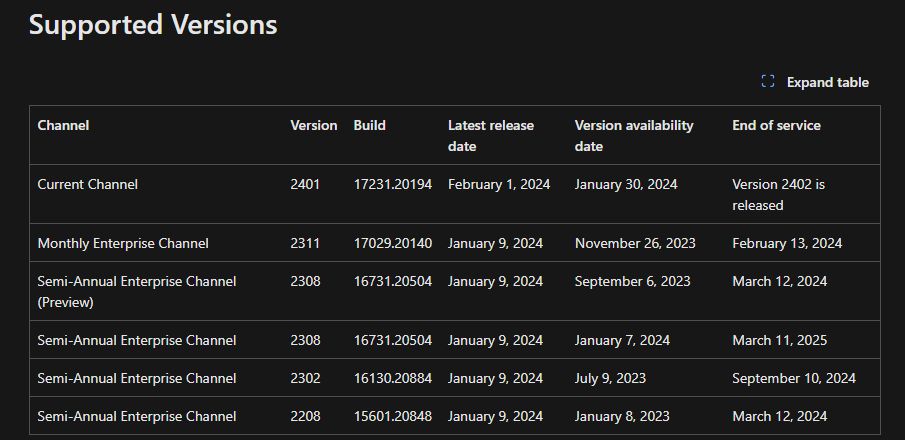Select the Version column header
Screen dimensions: 905x440
point(313,125)
